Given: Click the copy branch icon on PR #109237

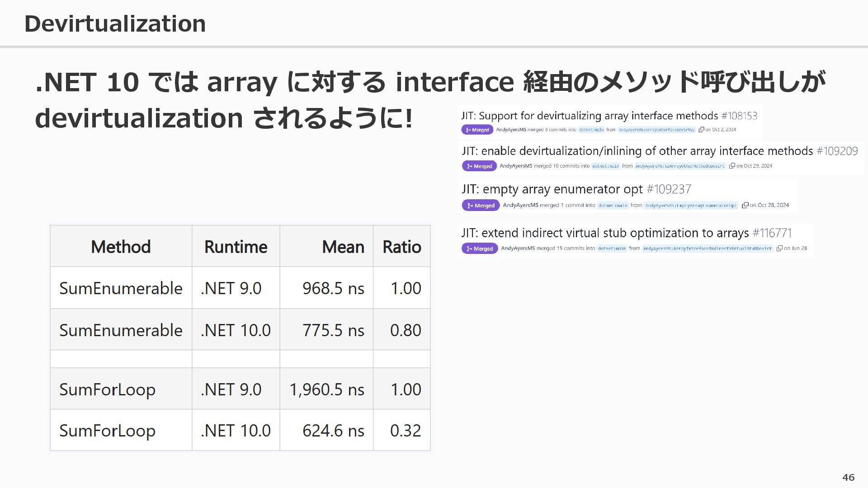Looking at the screenshot, I should point(745,205).
